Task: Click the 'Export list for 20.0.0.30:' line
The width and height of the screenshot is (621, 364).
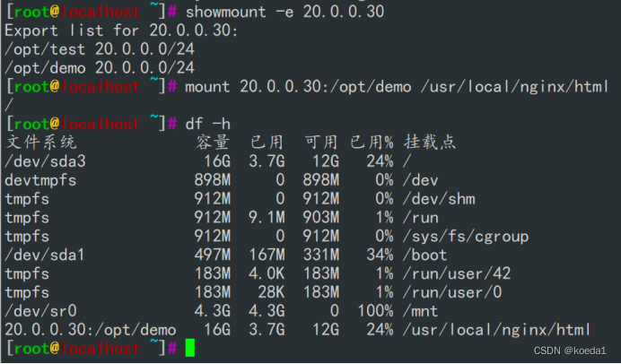Action: click(x=121, y=30)
